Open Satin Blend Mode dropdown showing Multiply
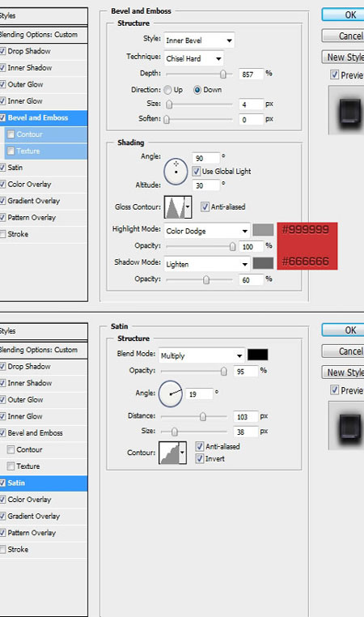This screenshot has height=617, width=364. coord(201,355)
